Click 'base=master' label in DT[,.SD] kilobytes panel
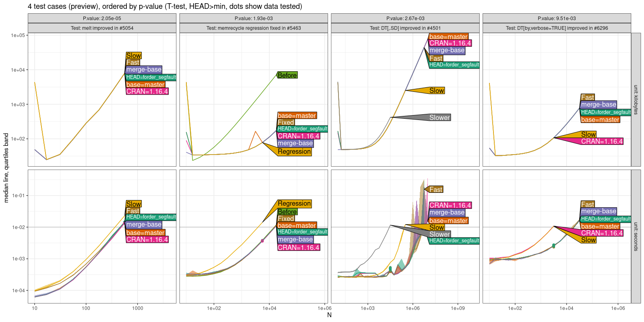 [448, 37]
